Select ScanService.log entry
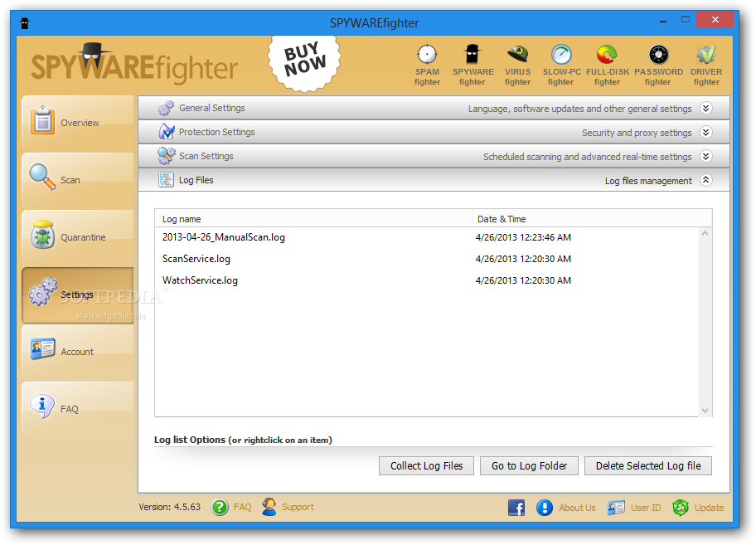This screenshot has height=545, width=756. pyautogui.click(x=196, y=259)
